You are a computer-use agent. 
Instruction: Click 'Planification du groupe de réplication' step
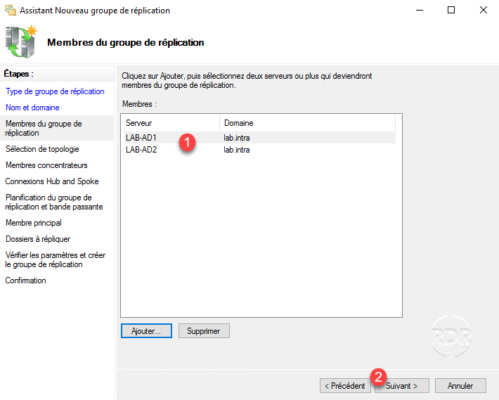[x=54, y=202]
